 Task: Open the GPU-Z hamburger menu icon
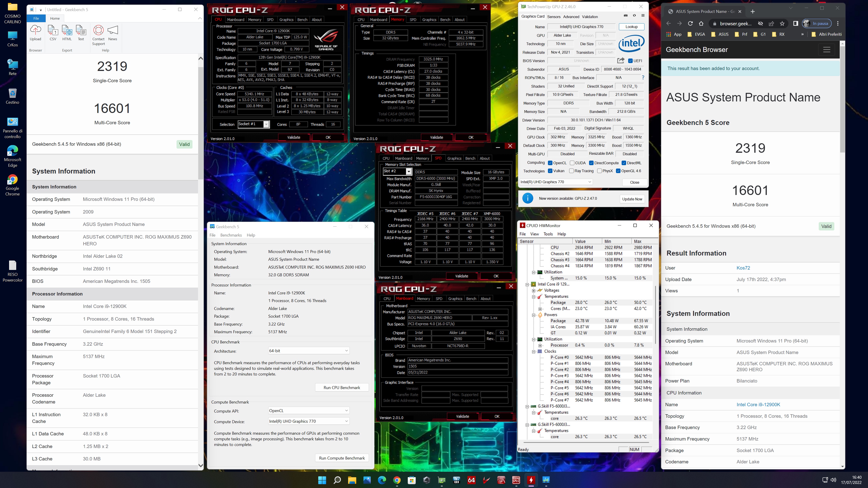click(x=643, y=16)
